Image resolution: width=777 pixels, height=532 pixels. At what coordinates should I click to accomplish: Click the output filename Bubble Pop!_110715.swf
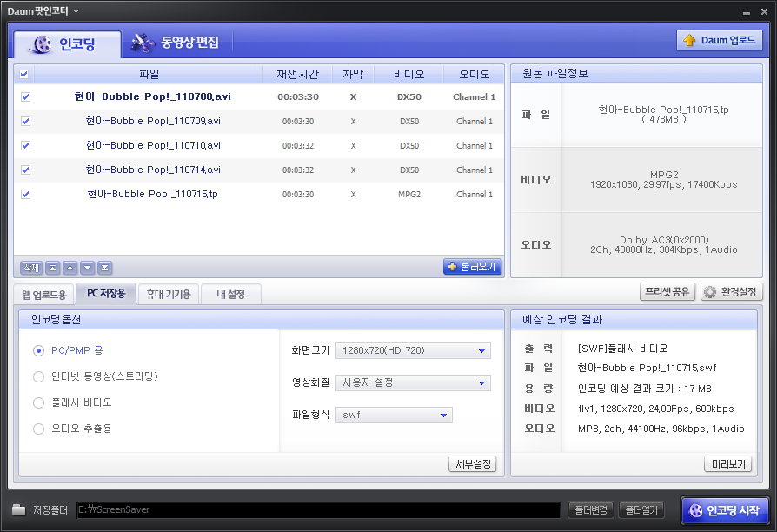(x=647, y=368)
